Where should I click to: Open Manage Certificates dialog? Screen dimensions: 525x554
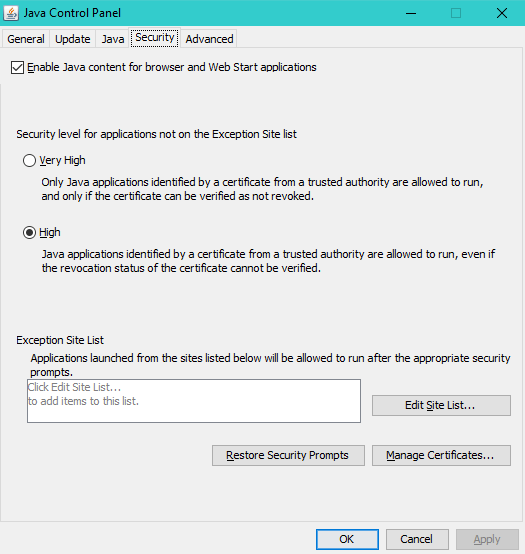tap(441, 455)
